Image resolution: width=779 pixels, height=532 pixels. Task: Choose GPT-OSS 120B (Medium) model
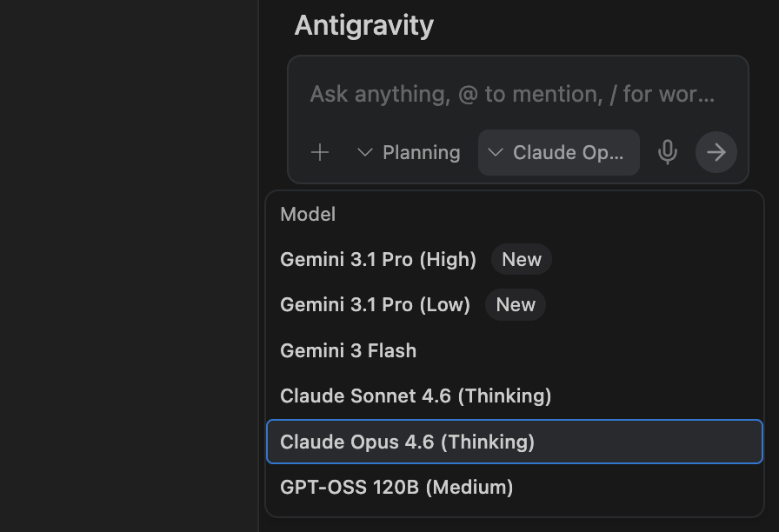click(396, 488)
